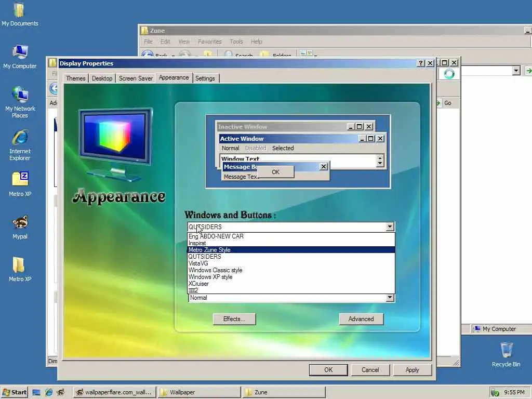532x399 pixels.
Task: Click the preview Selected menu item
Action: [283, 148]
